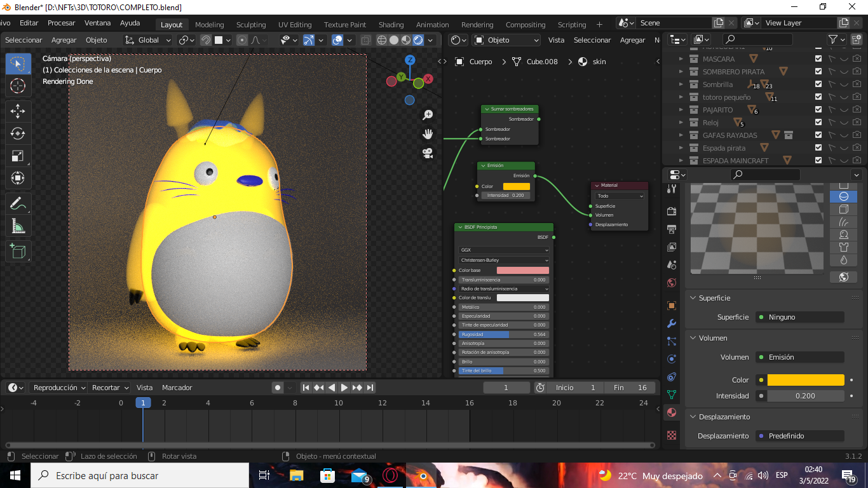Open the Objeto mode dropdown in node editor
This screenshot has width=868, height=488.
point(506,40)
